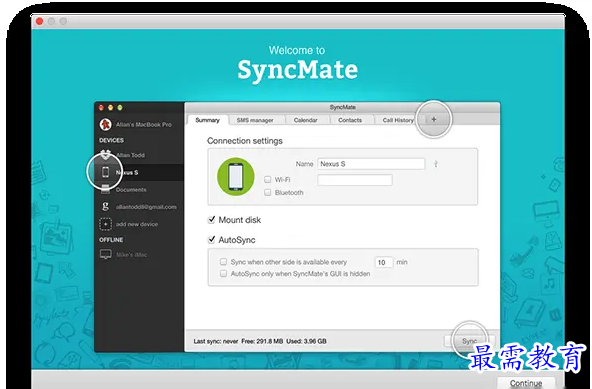Viewport: 592px width, 389px height.
Task: Click the OFFLINE section header
Action: pos(111,239)
